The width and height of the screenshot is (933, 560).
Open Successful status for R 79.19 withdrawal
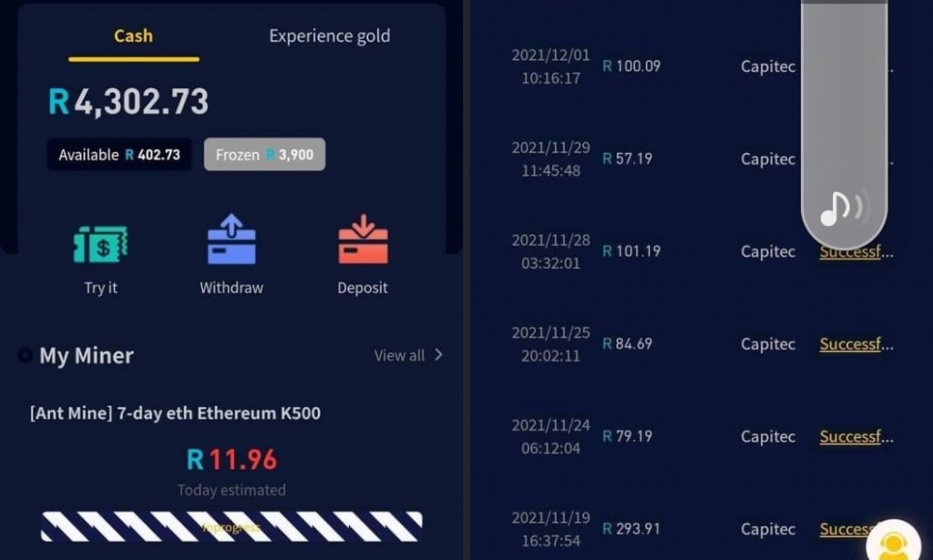[x=856, y=437]
